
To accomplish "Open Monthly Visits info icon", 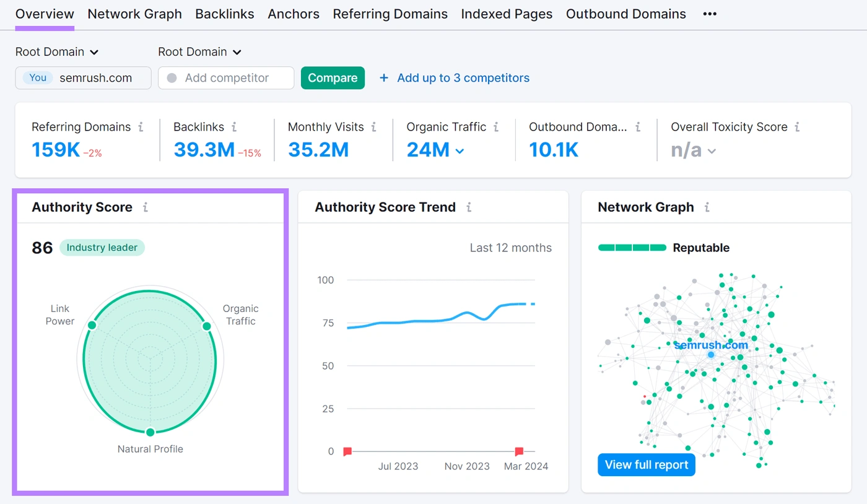I will (x=373, y=127).
